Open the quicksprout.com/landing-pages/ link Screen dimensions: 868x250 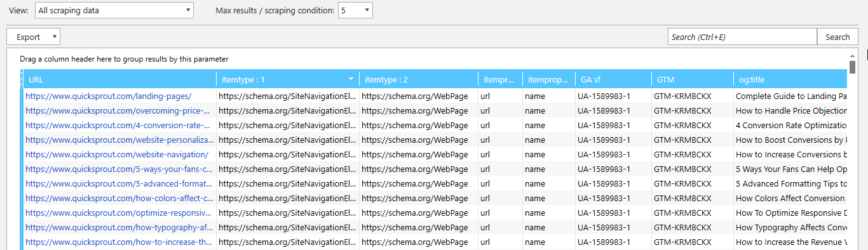point(108,96)
